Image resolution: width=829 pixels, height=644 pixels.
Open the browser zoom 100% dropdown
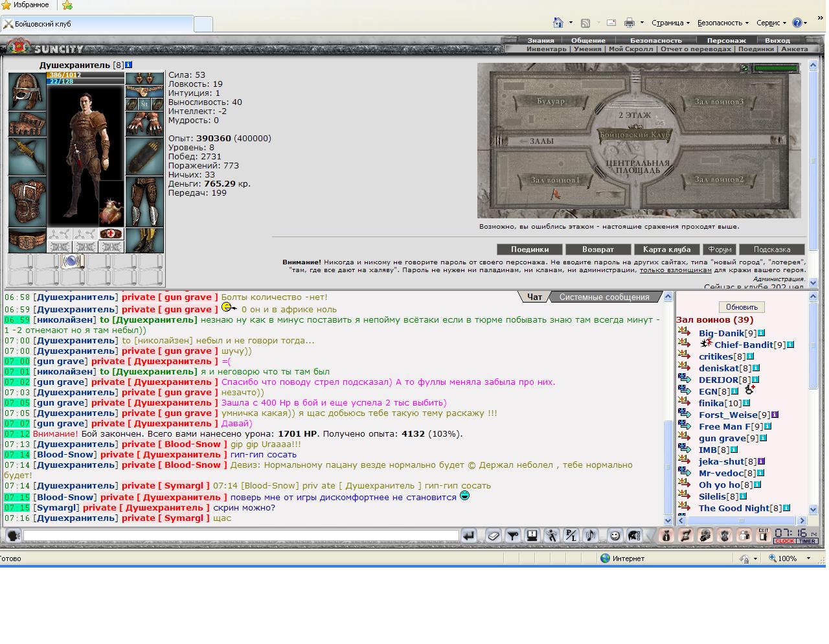click(x=808, y=558)
